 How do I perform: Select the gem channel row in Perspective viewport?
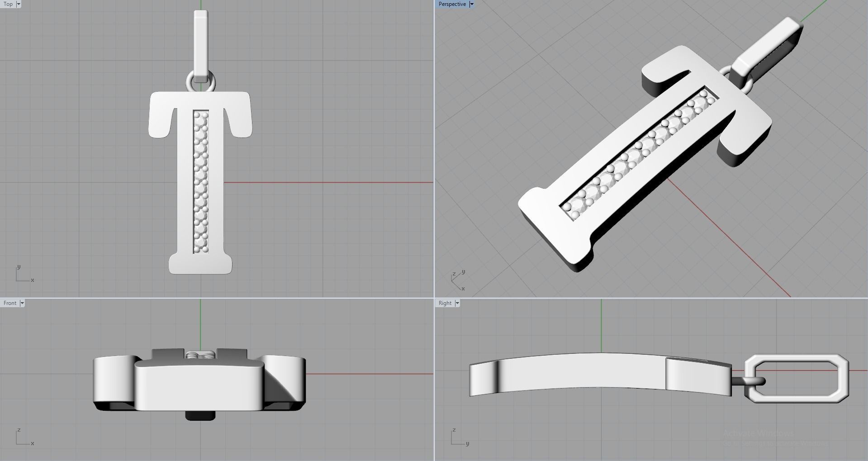coord(639,154)
